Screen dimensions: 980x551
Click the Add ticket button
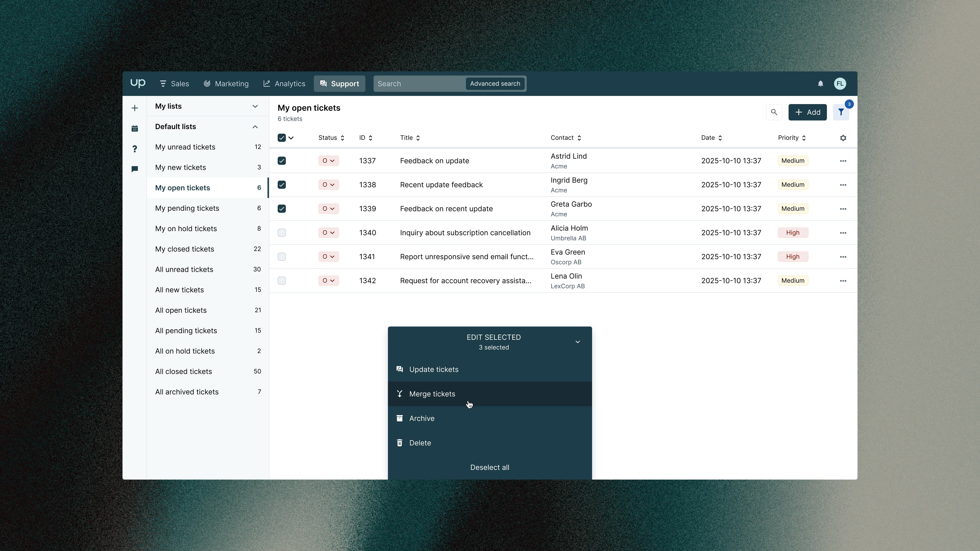807,112
